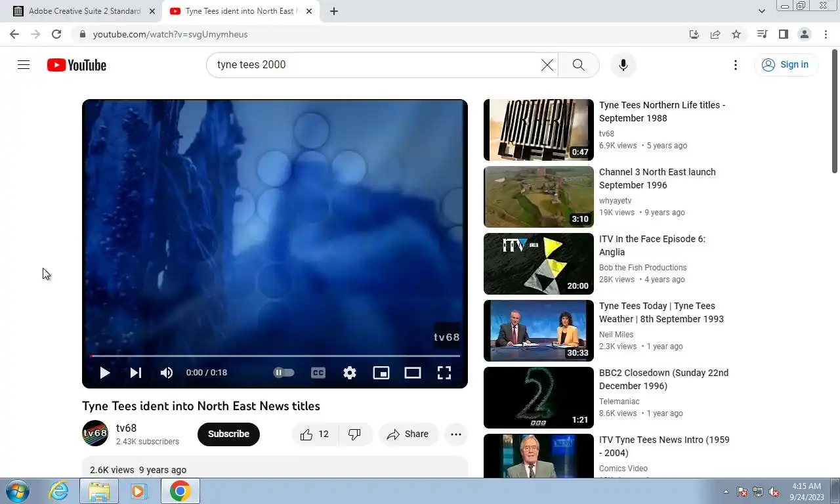Show hidden system tray icons
This screenshot has width=840, height=504.
click(726, 492)
